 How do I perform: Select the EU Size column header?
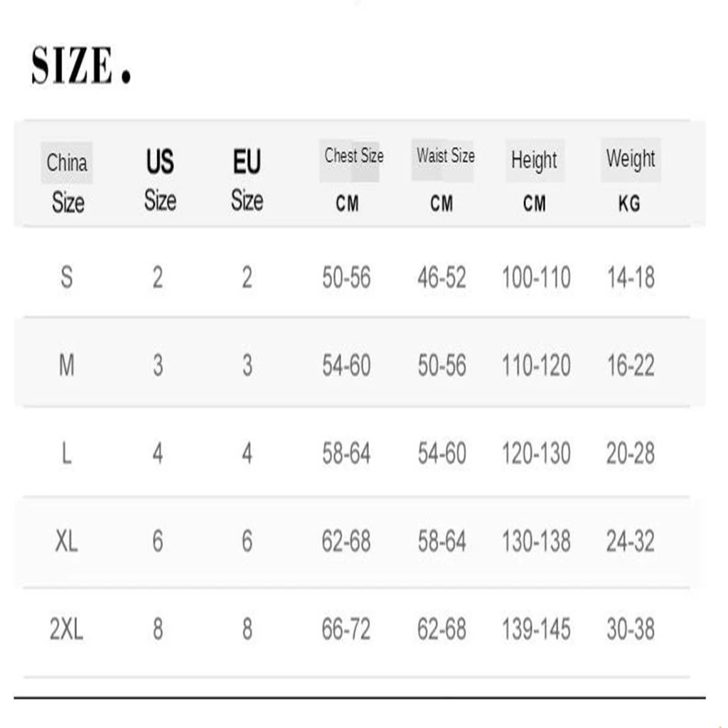click(247, 181)
